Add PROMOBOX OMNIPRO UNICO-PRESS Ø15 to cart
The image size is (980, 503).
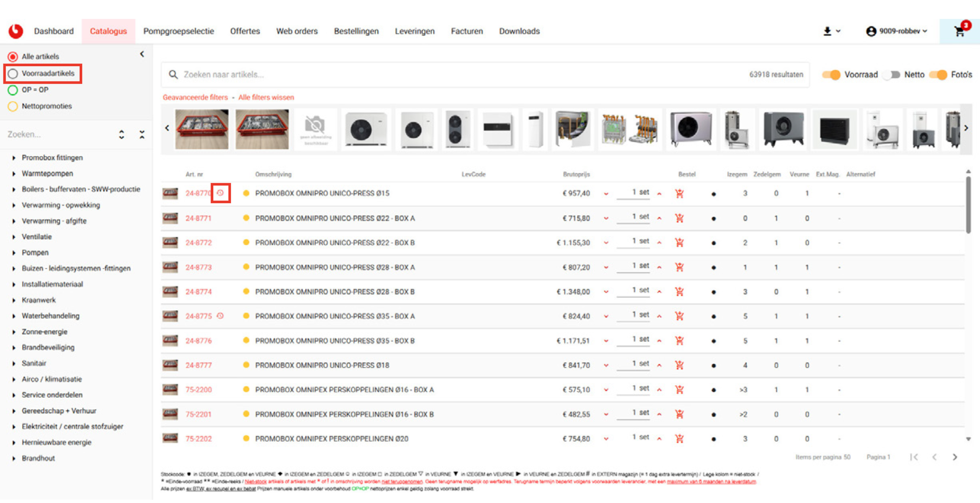click(x=679, y=194)
